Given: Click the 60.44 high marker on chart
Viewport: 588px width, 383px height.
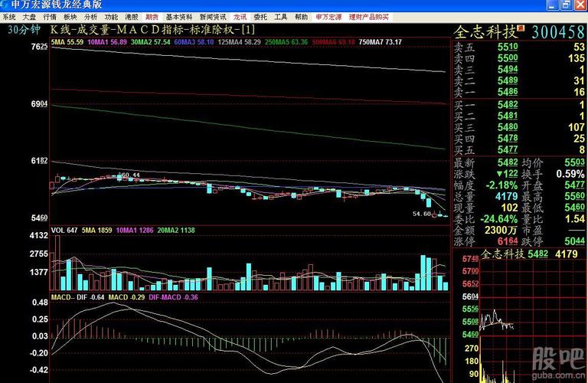Looking at the screenshot, I should point(129,175).
